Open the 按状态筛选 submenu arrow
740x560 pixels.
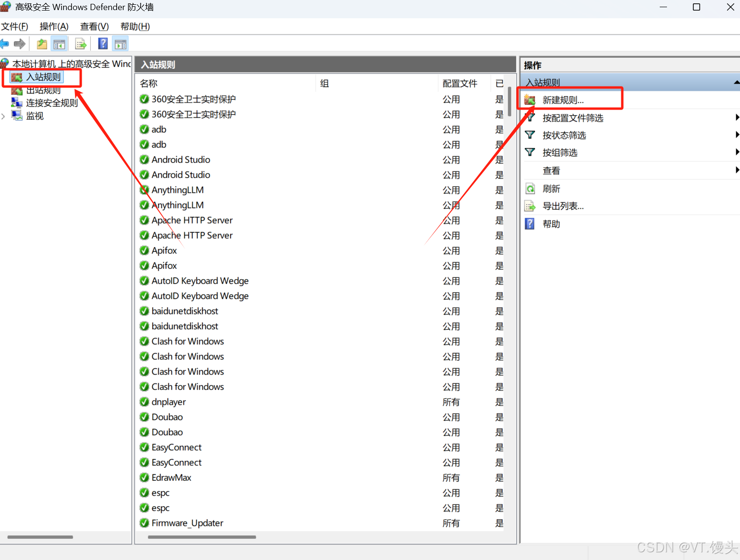click(737, 135)
